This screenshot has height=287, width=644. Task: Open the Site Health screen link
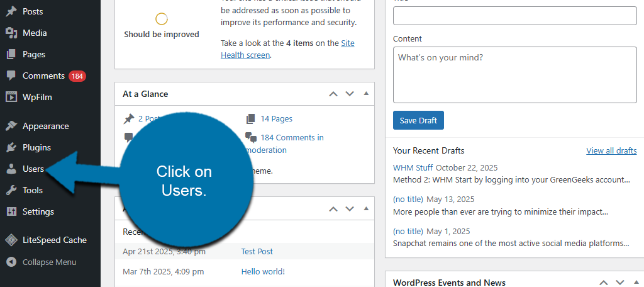(x=245, y=49)
